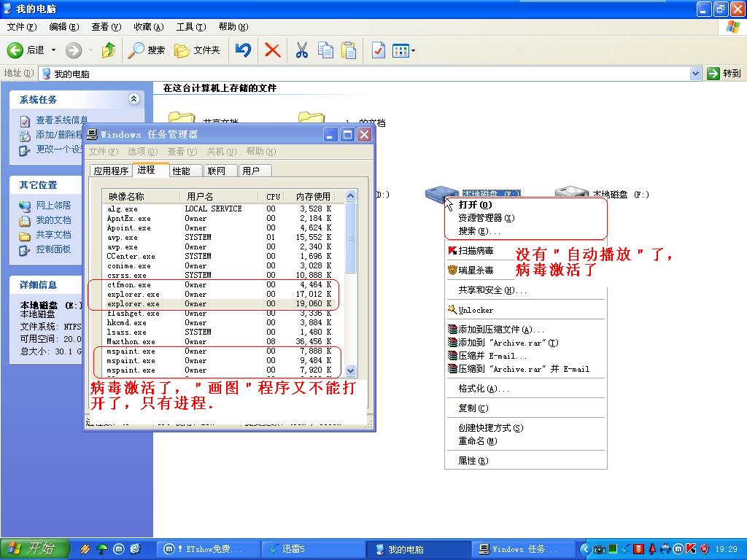Viewport: 747px width, 560px height.
Task: Click process list scrollbar down arrow
Action: point(351,370)
